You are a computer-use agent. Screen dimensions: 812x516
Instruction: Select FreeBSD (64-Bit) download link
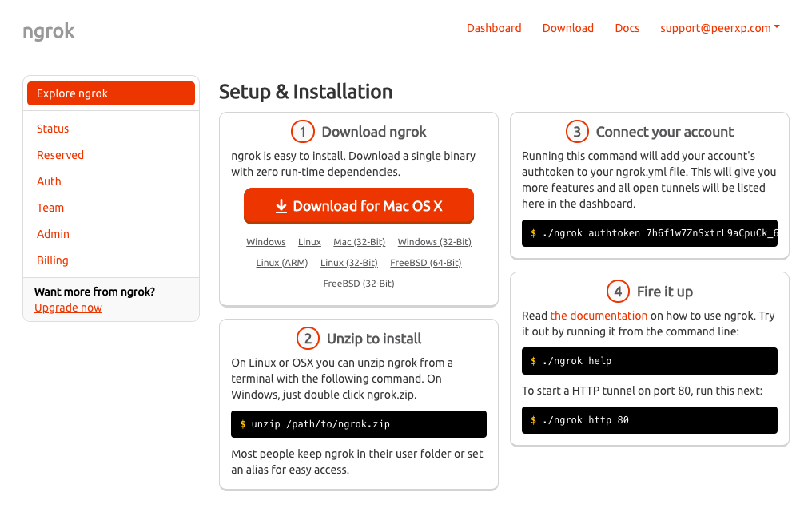pos(426,263)
